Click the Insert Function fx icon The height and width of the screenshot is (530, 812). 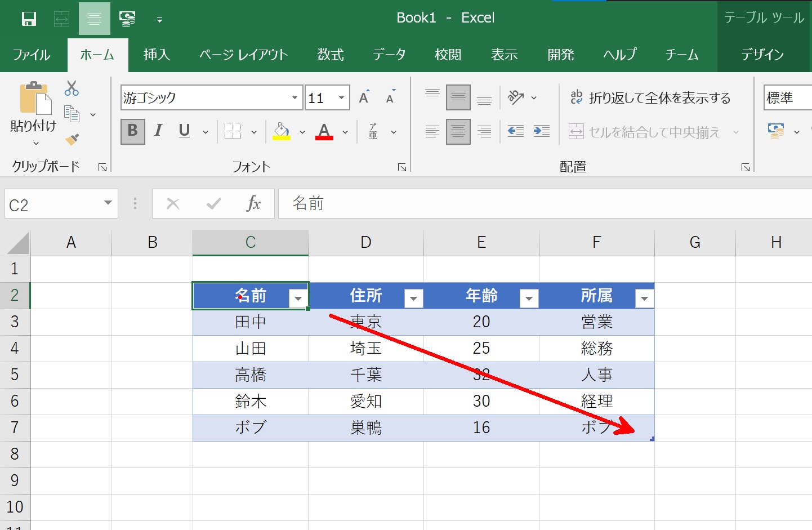[254, 204]
